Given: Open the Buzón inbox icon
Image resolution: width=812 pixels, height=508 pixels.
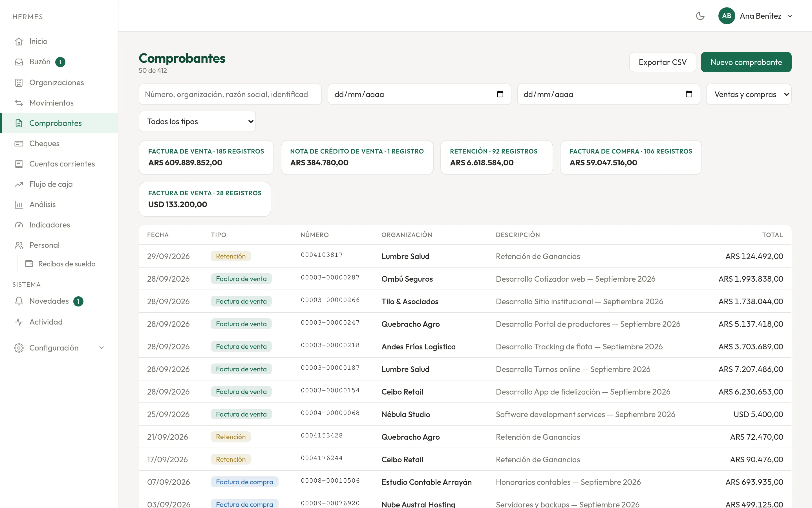Looking at the screenshot, I should coord(19,62).
